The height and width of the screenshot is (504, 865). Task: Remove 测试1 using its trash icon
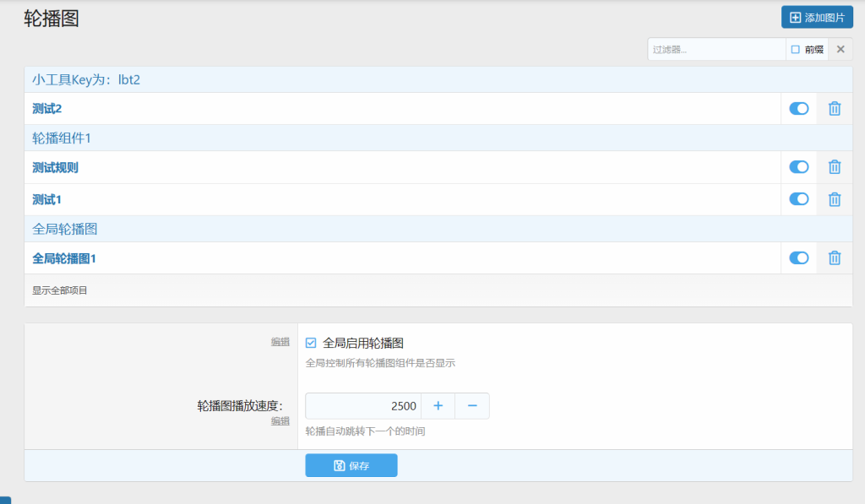pos(834,199)
